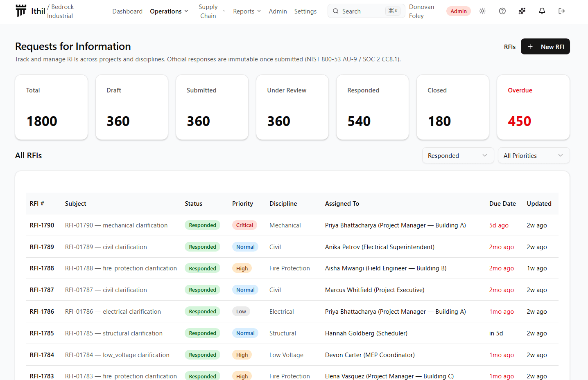The height and width of the screenshot is (380, 588).
Task: Click the Total 1800 stat card
Action: 52,107
